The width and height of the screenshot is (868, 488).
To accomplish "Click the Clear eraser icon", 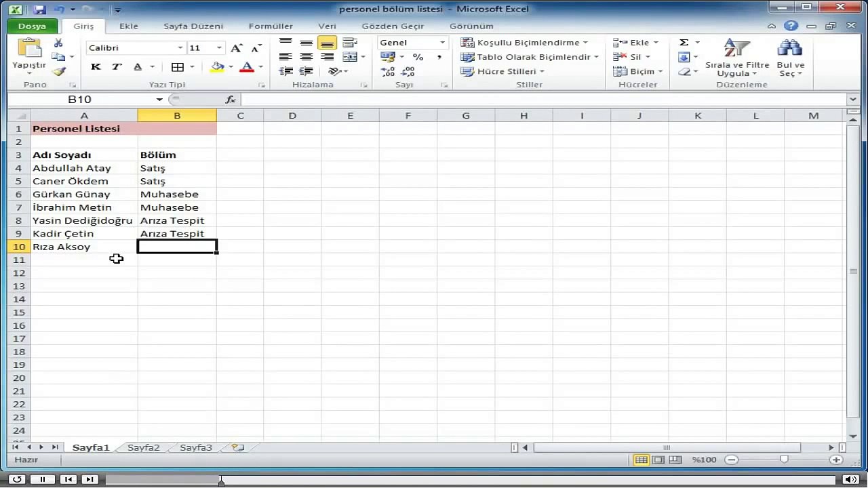I will [684, 71].
